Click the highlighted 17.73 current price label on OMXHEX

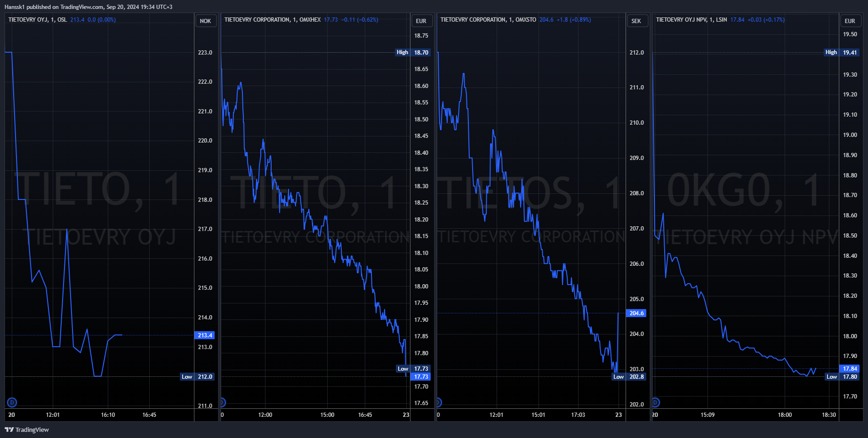(x=421, y=377)
